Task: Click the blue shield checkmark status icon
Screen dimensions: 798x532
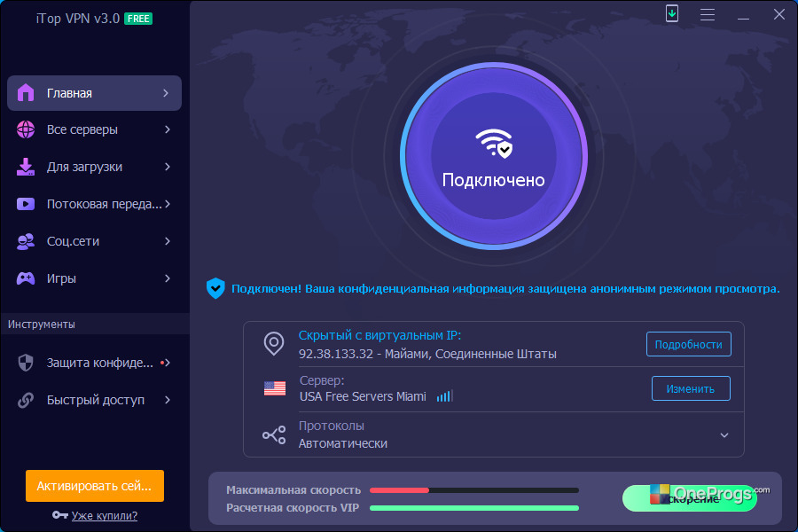Action: 215,289
